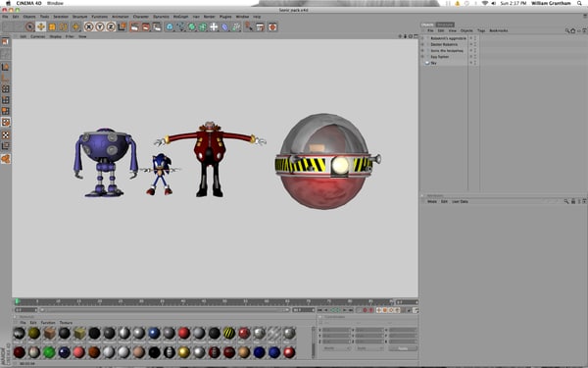
Task: Select the Move tool
Action: click(41, 26)
